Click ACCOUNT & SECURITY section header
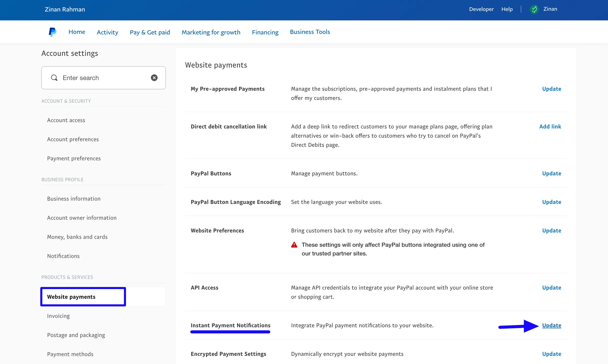Image resolution: width=608 pixels, height=364 pixels. coord(66,101)
